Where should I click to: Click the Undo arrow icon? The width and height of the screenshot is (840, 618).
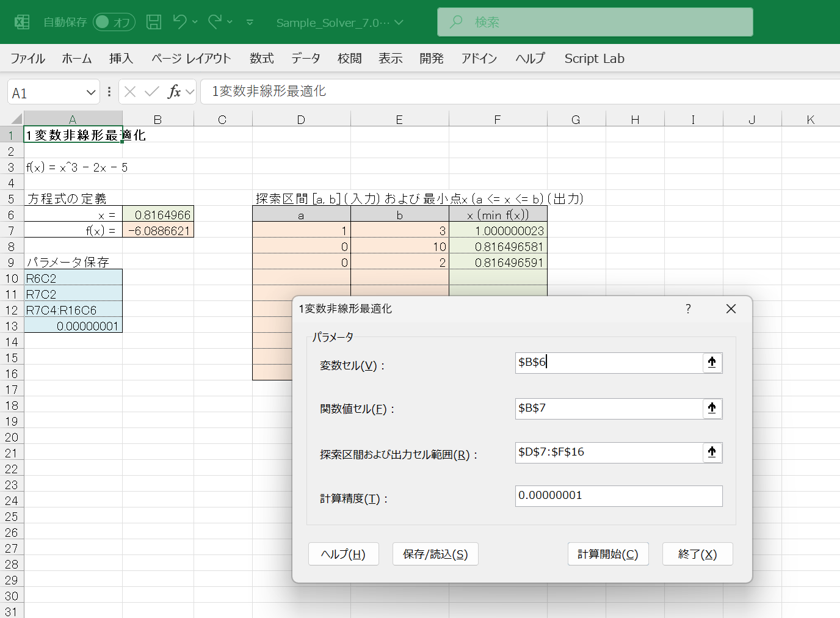point(179,22)
